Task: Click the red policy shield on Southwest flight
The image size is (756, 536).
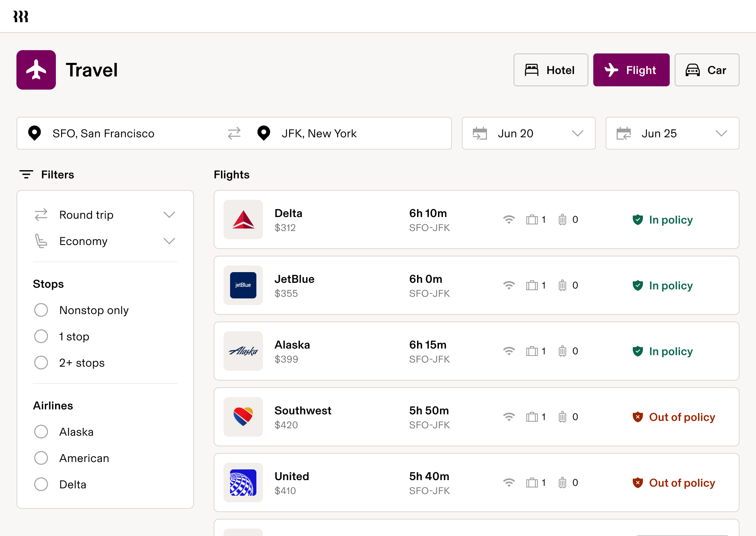Action: tap(638, 417)
